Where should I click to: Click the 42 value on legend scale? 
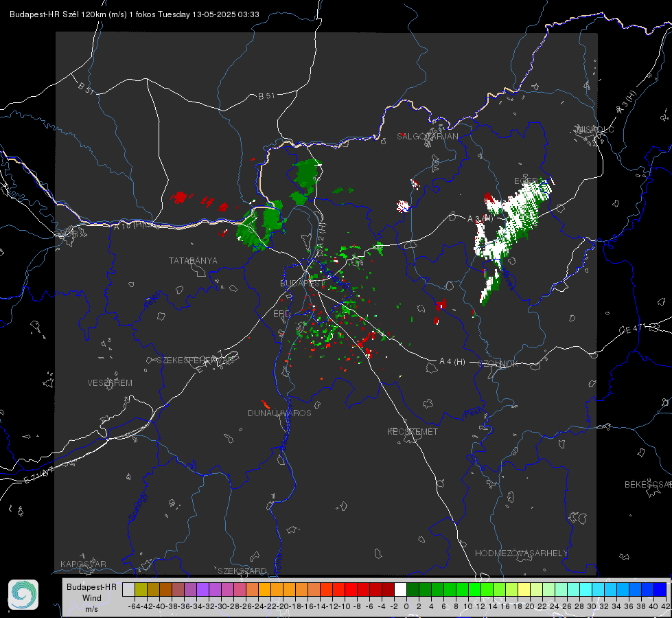(665, 606)
